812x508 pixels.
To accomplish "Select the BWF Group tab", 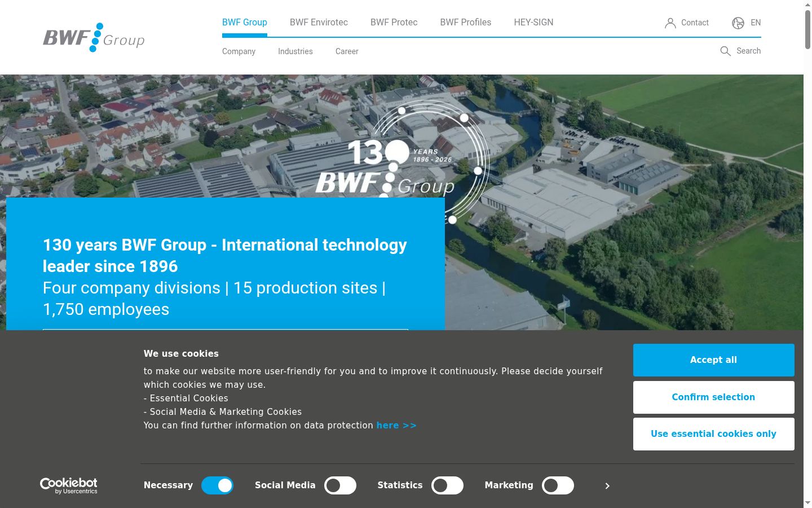I will click(245, 23).
